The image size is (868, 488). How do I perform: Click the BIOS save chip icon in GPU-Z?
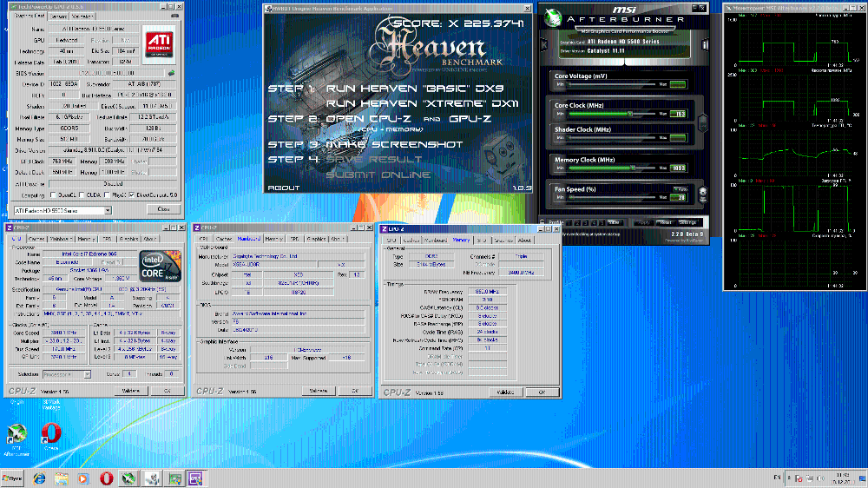click(172, 73)
